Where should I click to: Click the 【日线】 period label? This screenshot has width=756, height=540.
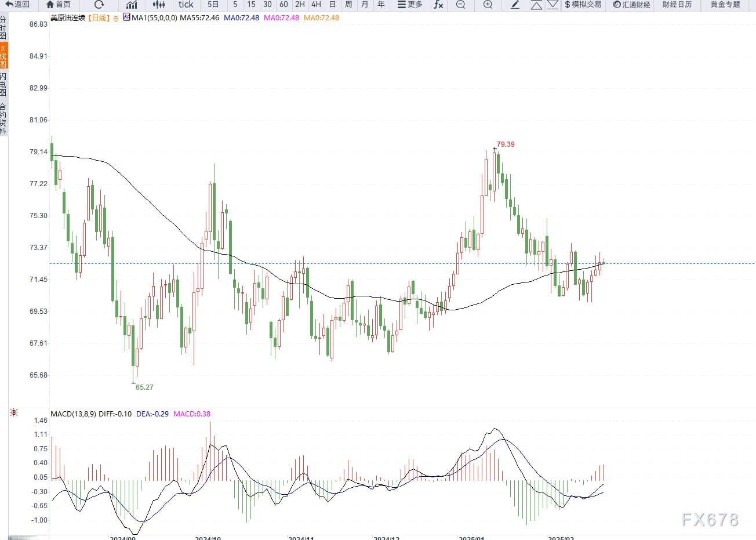coord(99,18)
